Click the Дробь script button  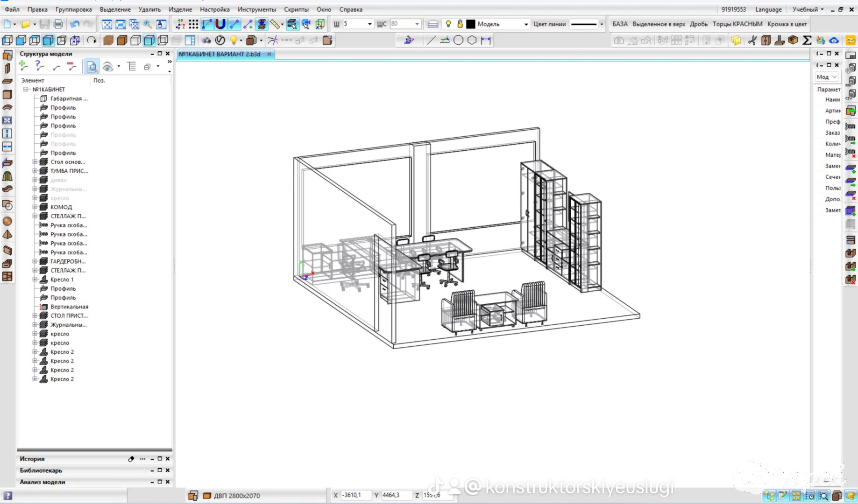click(x=699, y=24)
